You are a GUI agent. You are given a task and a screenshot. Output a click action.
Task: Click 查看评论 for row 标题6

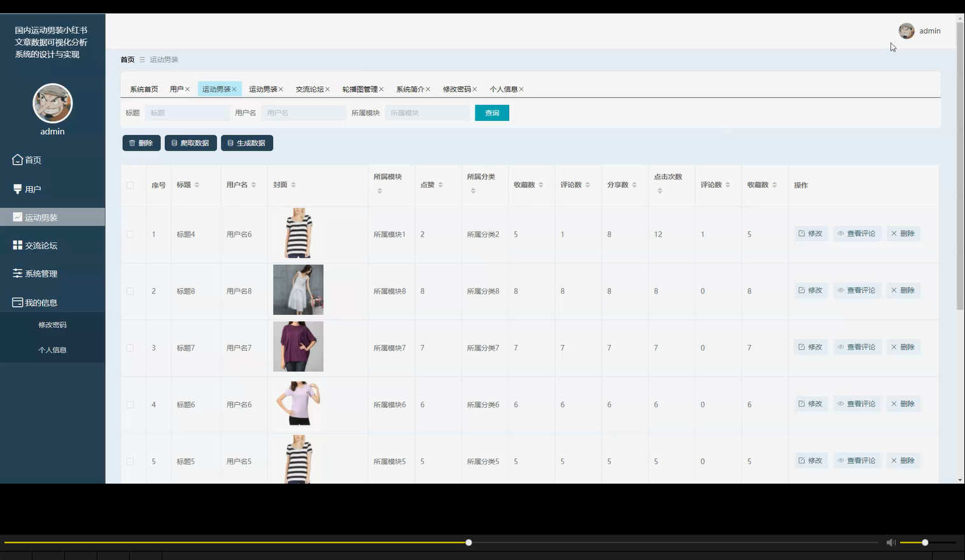click(x=857, y=403)
